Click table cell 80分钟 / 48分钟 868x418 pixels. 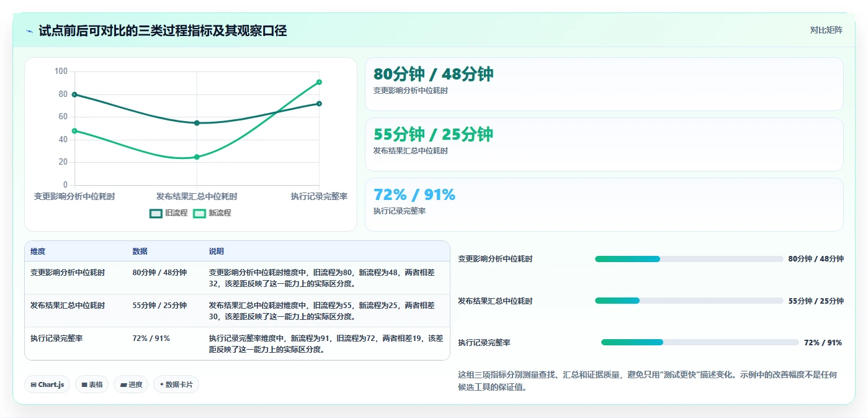(x=159, y=272)
